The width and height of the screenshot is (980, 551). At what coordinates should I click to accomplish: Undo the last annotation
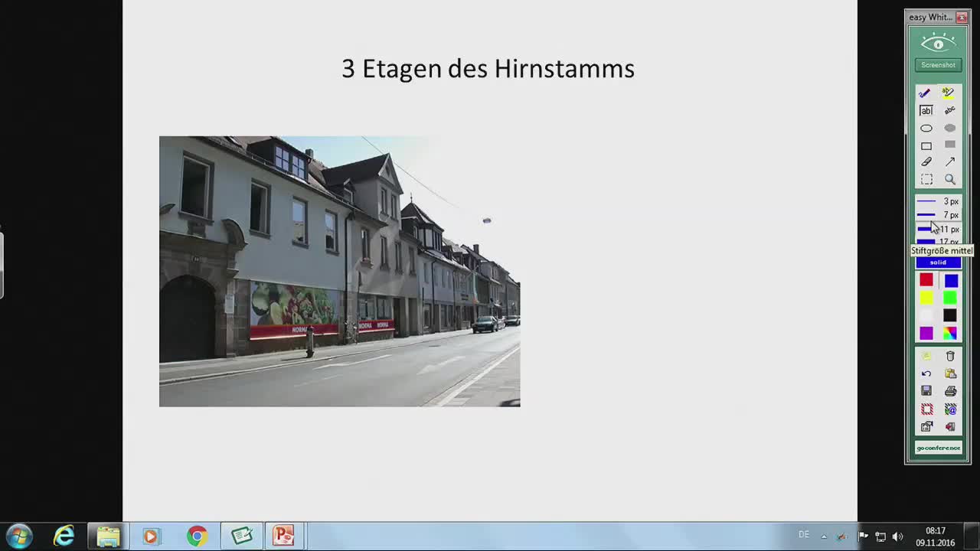coord(927,374)
